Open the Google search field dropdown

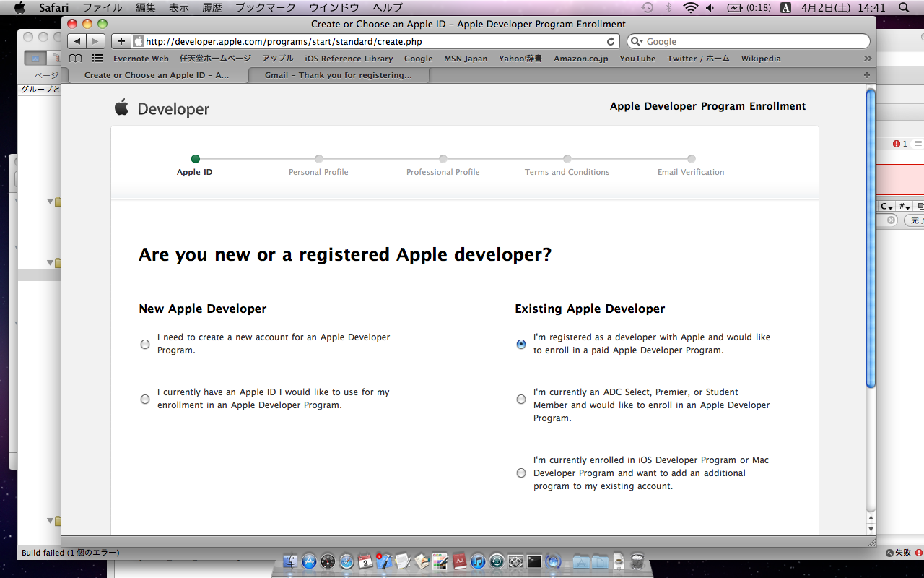point(637,42)
